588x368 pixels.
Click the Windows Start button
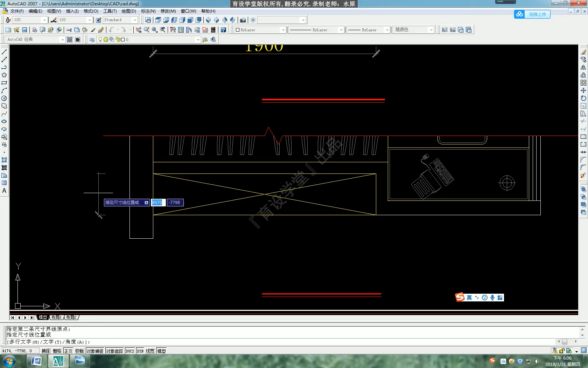click(x=9, y=361)
